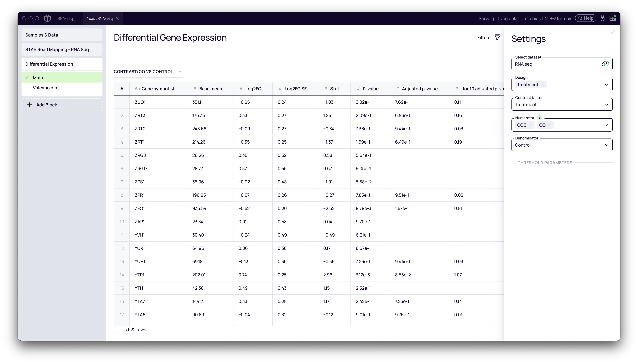This screenshot has height=364, width=638.
Task: Click the sort arrow on Gene symbol column
Action: point(173,89)
